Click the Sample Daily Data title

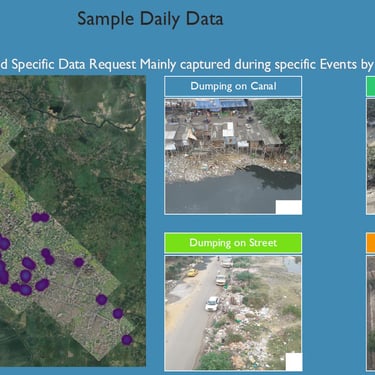pos(150,19)
